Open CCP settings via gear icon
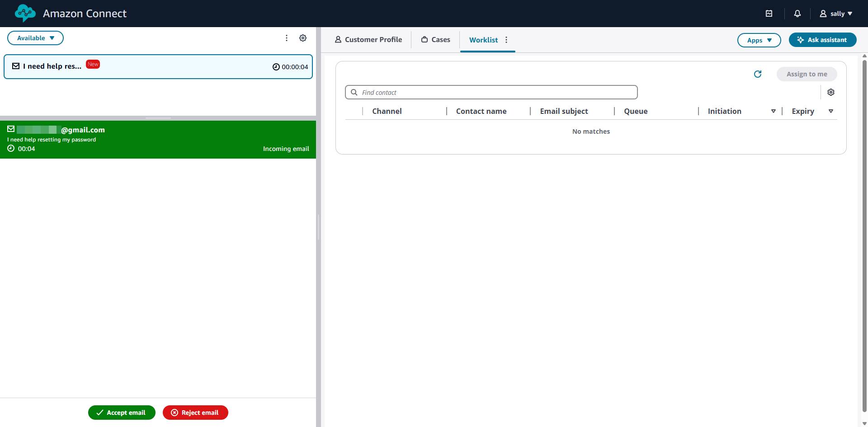Viewport: 868px width, 427px height. (x=303, y=38)
